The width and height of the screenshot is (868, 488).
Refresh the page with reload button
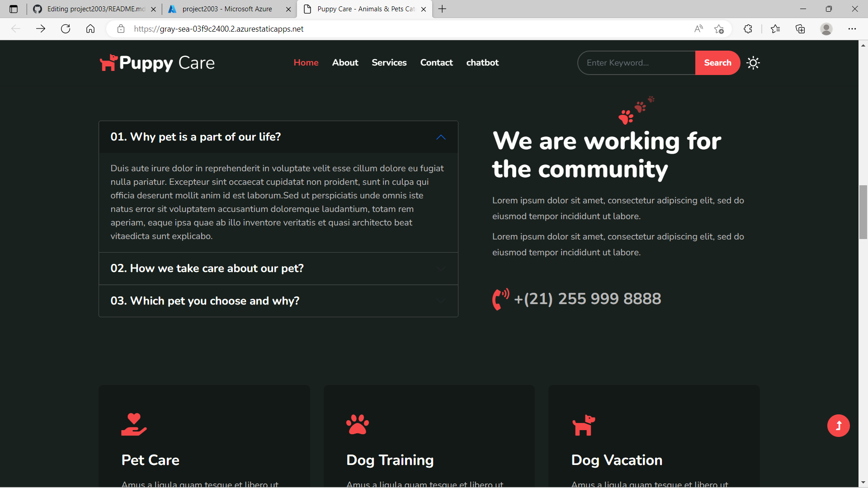click(66, 29)
